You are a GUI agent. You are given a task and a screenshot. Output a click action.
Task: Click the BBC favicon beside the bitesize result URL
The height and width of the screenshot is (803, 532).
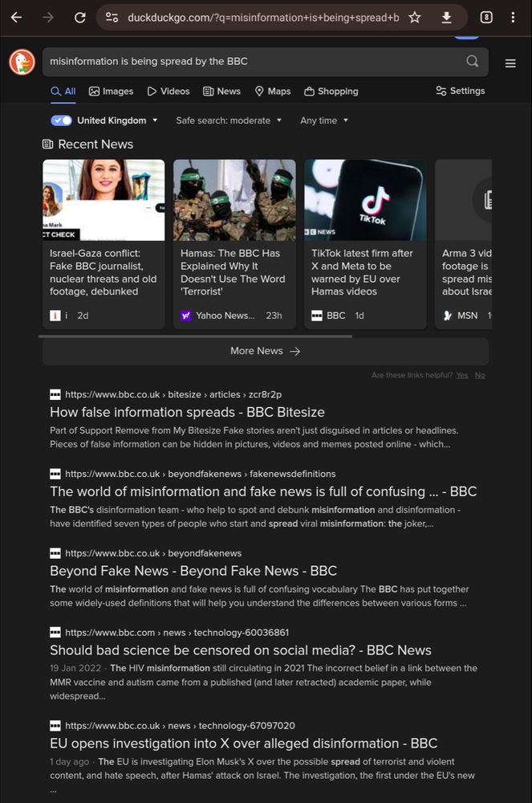point(55,394)
